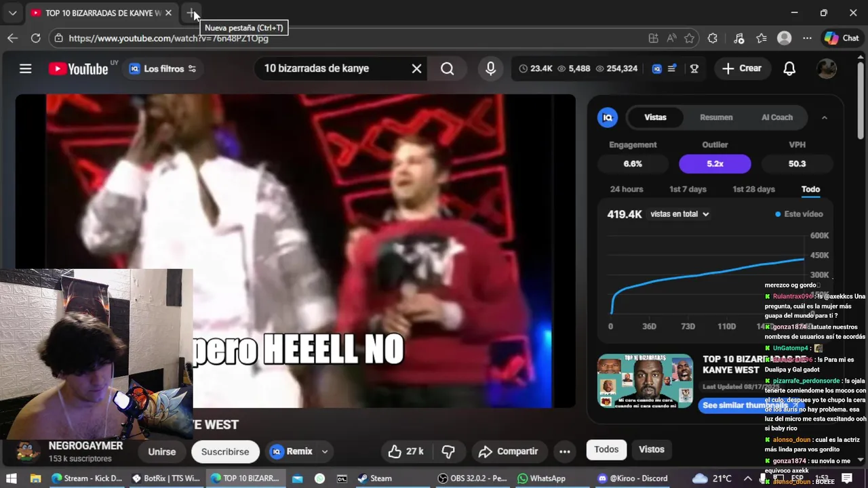Viewport: 868px width, 488px height.
Task: Like the video, 27 k
Action: [x=406, y=451]
